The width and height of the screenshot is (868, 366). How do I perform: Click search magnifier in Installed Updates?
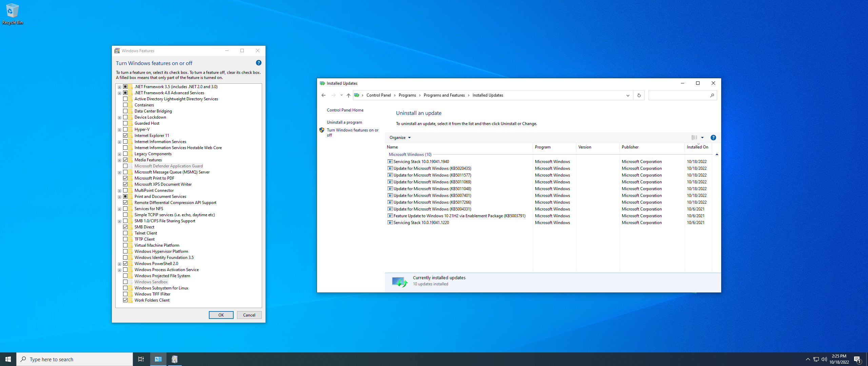pyautogui.click(x=712, y=95)
